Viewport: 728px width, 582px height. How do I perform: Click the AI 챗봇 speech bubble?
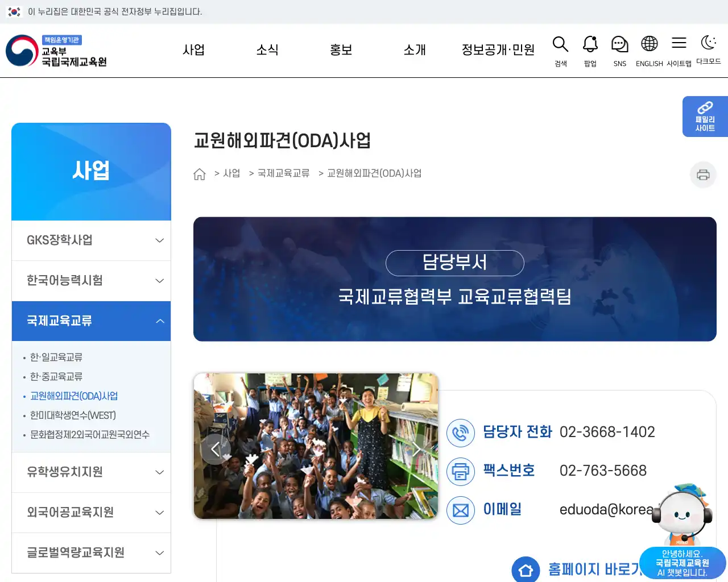click(x=682, y=563)
